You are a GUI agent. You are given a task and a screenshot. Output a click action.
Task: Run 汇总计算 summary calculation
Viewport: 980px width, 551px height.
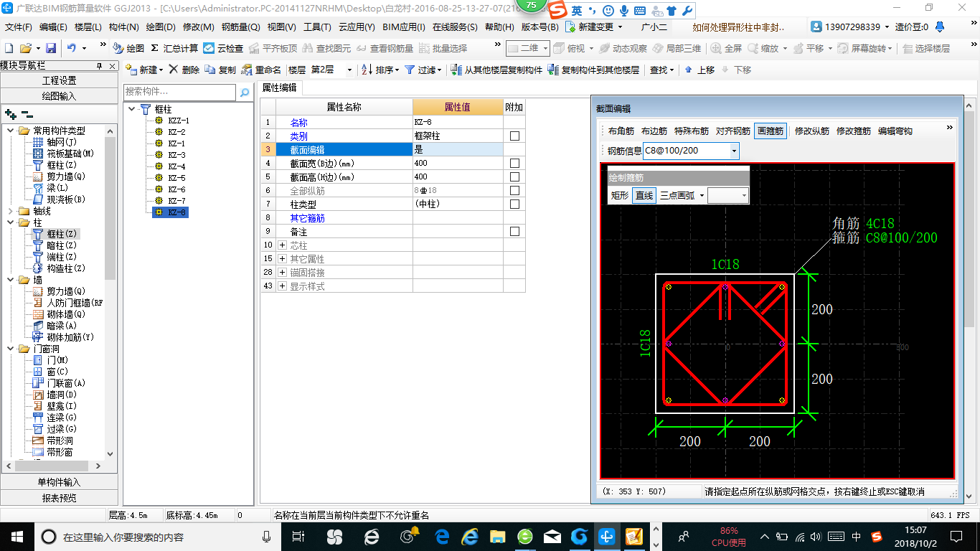tap(174, 48)
